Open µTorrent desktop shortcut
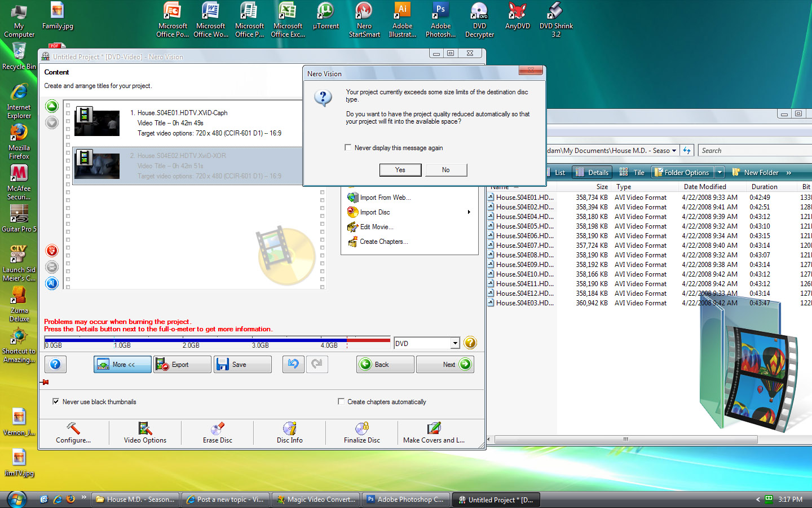The width and height of the screenshot is (812, 508). 326,16
